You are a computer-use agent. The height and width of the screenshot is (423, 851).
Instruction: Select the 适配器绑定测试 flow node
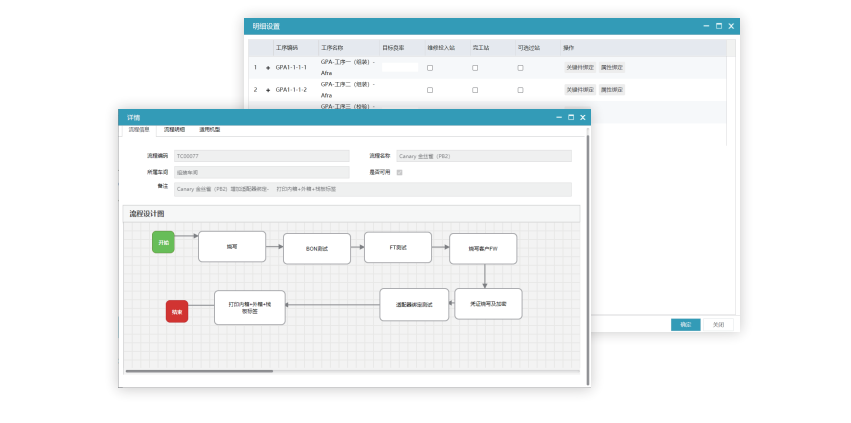pos(414,305)
